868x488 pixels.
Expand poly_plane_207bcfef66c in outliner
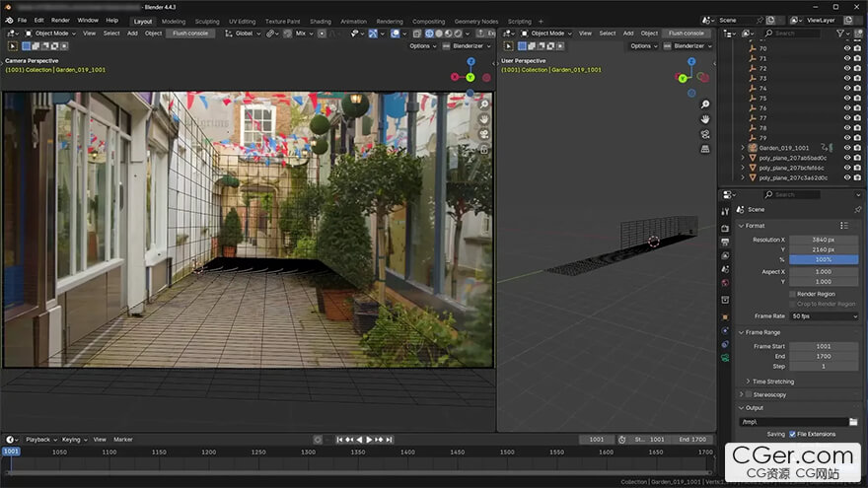click(x=743, y=169)
